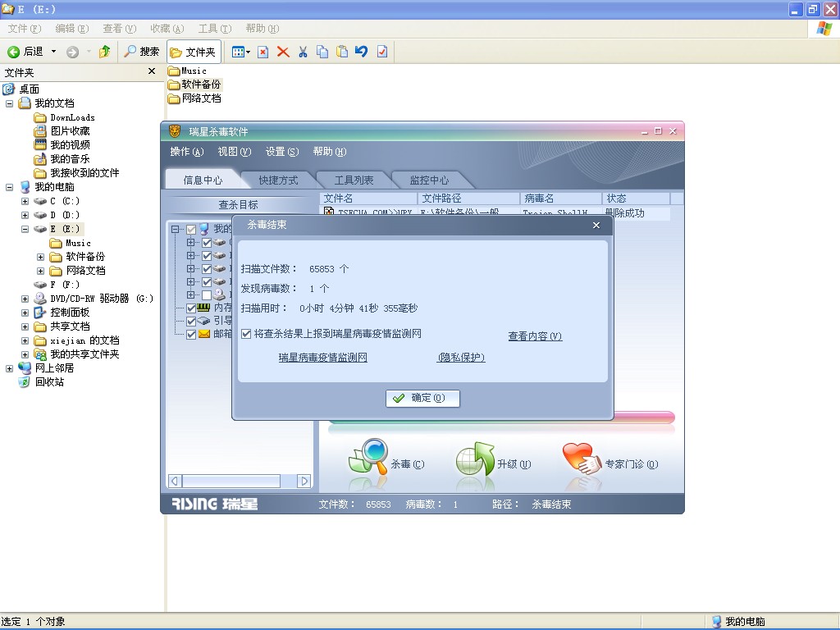Open the Search (搜索) toolbar button

[x=141, y=52]
